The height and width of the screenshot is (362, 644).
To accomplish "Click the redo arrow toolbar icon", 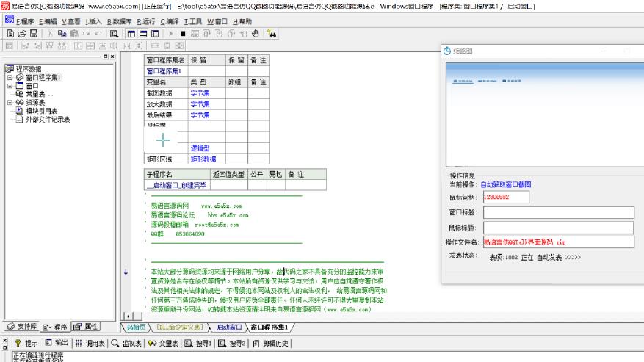I will coord(86,33).
